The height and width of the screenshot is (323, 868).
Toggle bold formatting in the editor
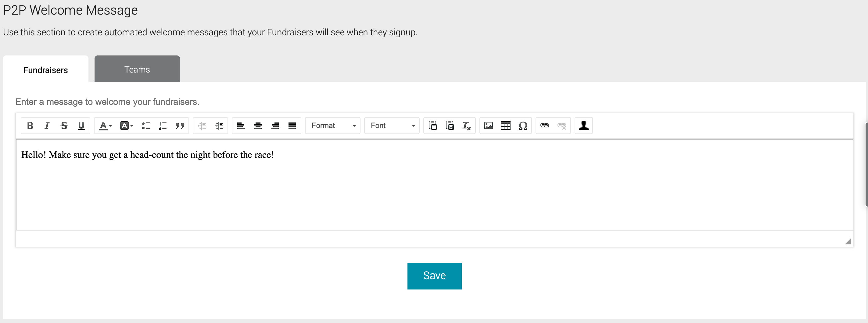tap(30, 126)
